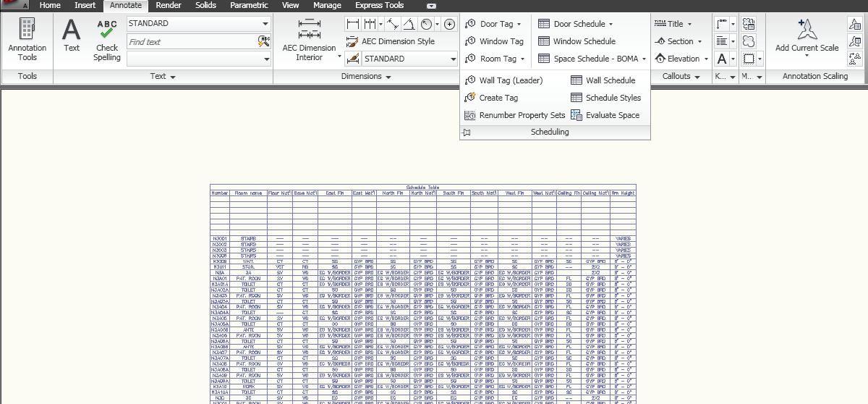
Task: Run Check Spelling
Action: [x=107, y=40]
